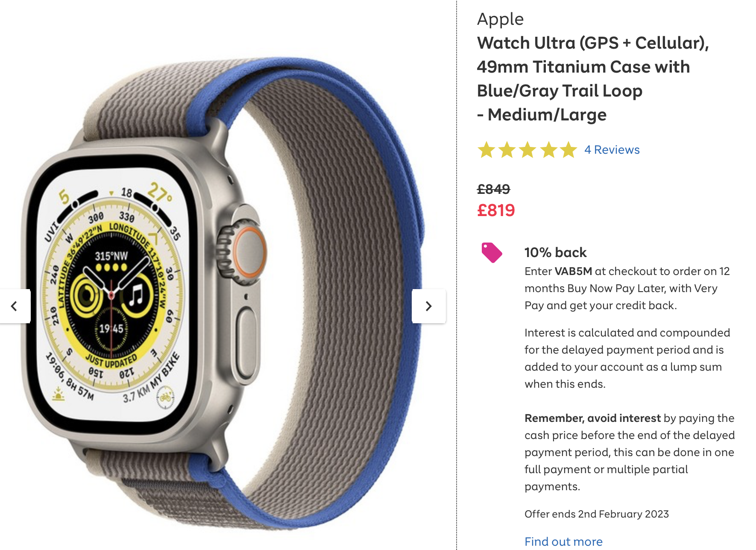Click the third gold rating star
Image resolution: width=756 pixels, height=550 pixels.
(x=527, y=150)
